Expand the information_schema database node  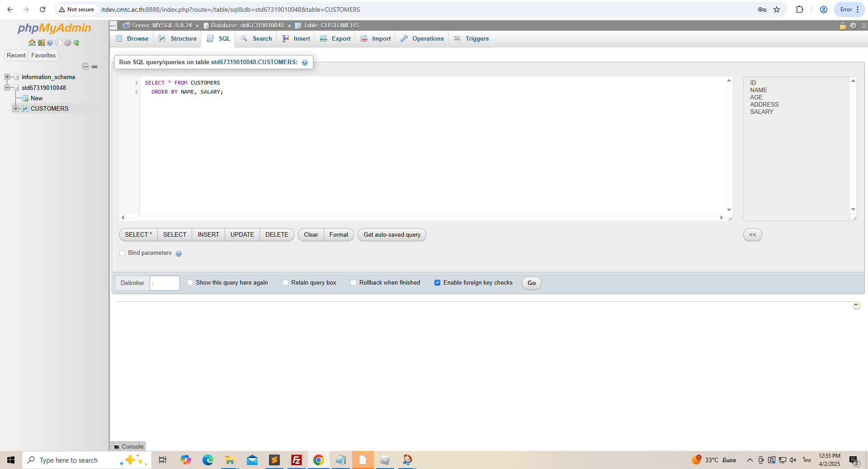coord(7,77)
